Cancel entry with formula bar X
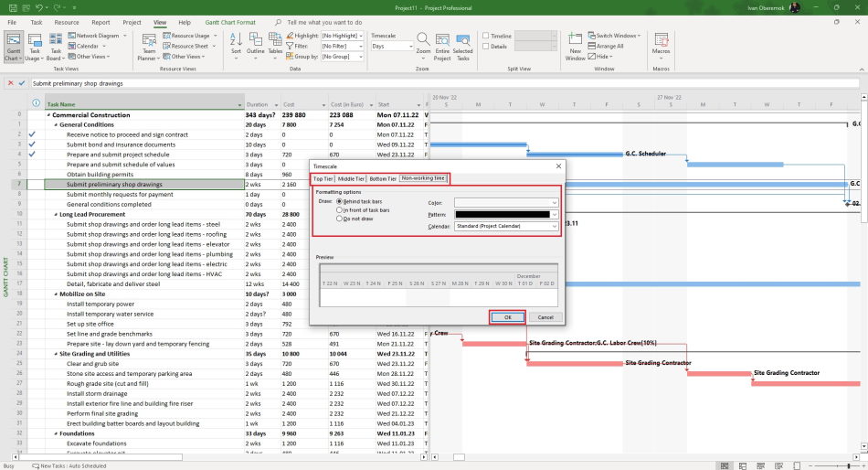This screenshot has width=868, height=470. pos(11,83)
